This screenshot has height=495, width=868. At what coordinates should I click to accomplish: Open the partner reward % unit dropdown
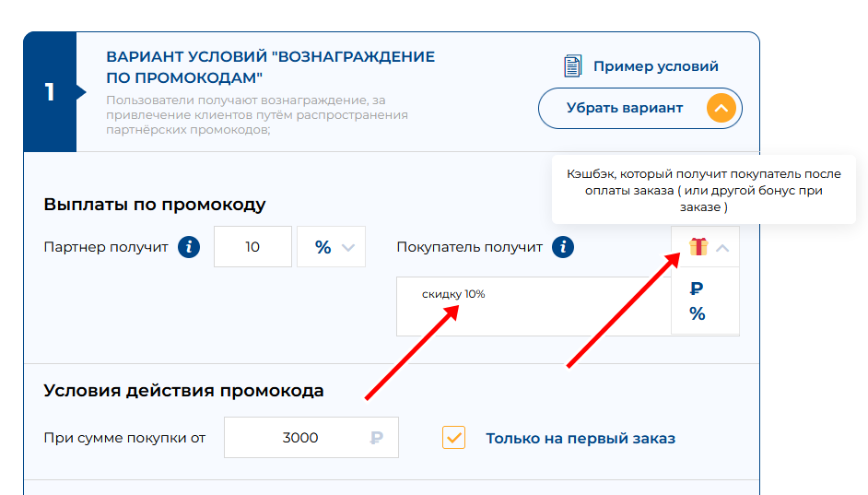point(331,247)
